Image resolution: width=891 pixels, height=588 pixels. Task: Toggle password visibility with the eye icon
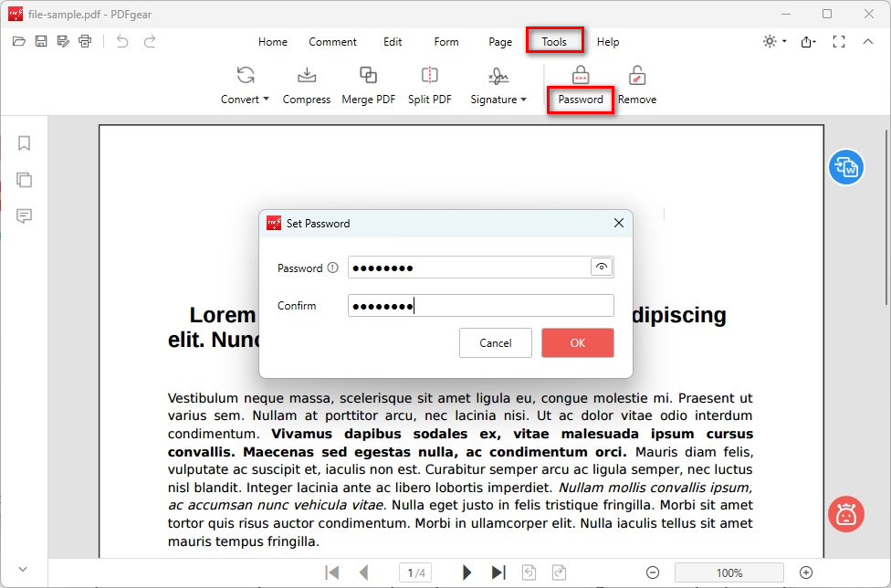click(x=601, y=267)
